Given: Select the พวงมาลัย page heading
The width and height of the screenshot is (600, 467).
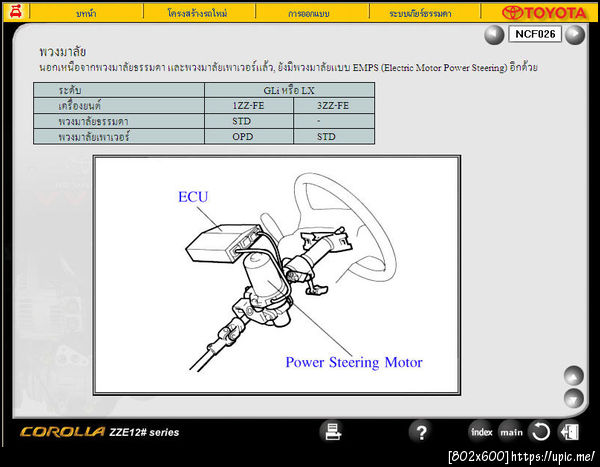Looking at the screenshot, I should (62, 52).
